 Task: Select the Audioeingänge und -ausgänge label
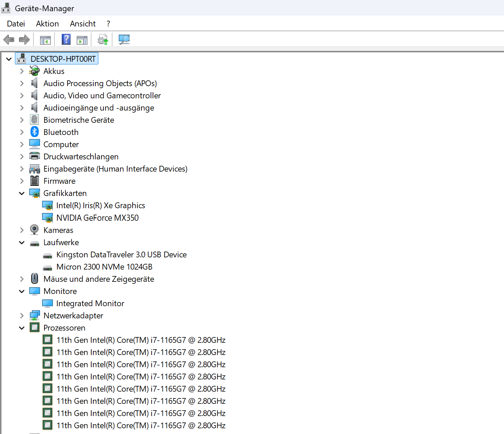coord(99,108)
